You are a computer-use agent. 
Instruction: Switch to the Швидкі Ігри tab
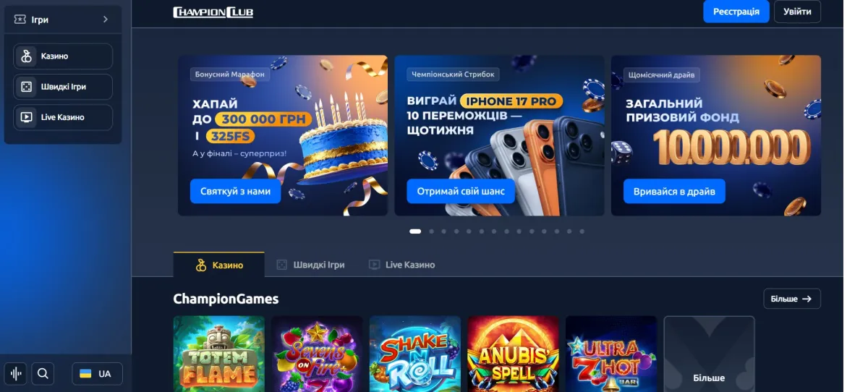[311, 265]
